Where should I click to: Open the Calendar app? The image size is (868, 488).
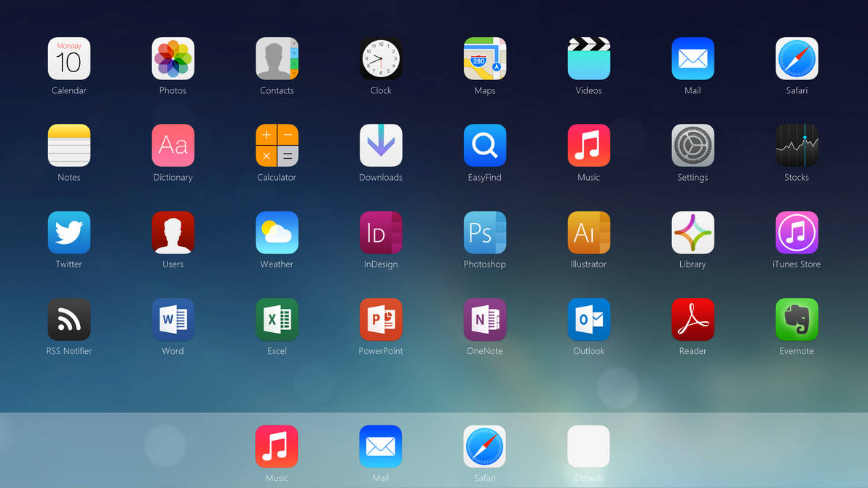tap(68, 59)
